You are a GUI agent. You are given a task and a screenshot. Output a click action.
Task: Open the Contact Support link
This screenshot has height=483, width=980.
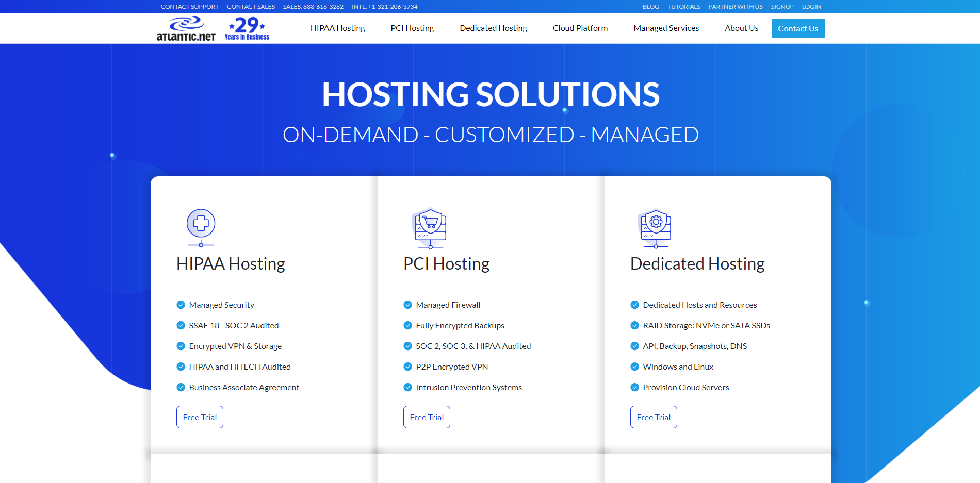coord(189,7)
